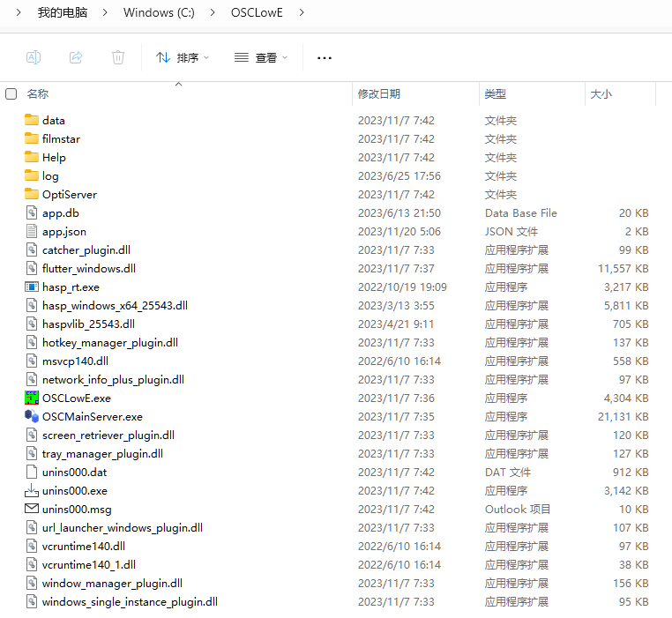Click the 2023/3/13 3:55 date cell
Viewport: 672px width, 618px height.
tap(396, 306)
